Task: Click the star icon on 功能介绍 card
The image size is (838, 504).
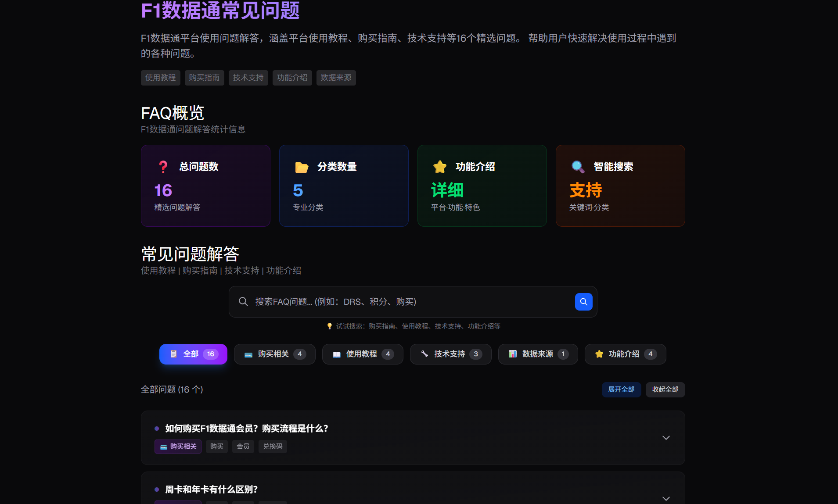Action: (x=439, y=167)
